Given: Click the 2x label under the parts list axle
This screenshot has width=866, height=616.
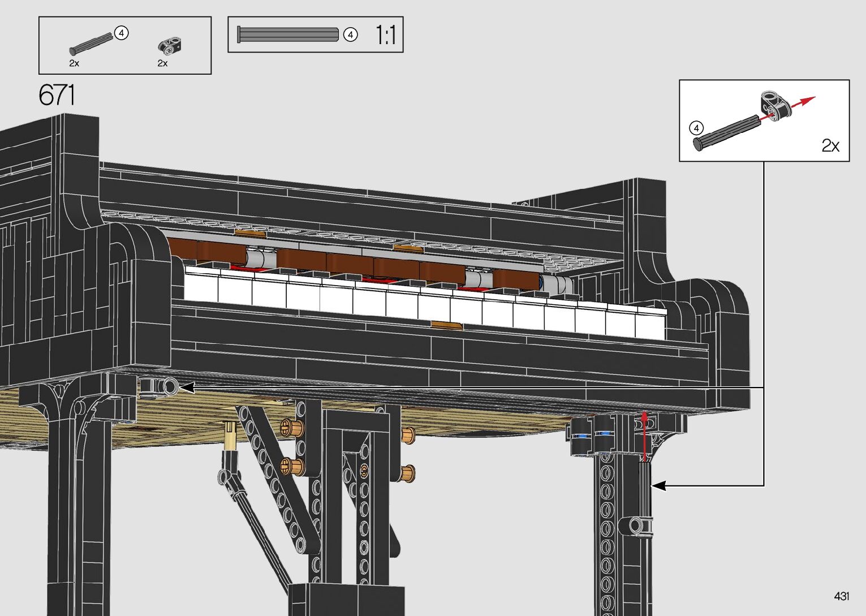Looking at the screenshot, I should (x=74, y=63).
